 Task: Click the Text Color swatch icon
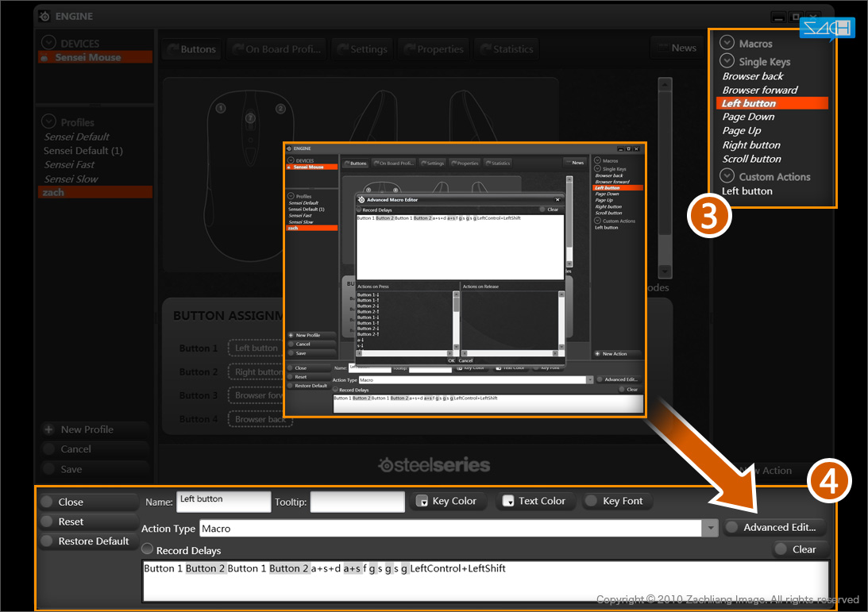pos(508,502)
